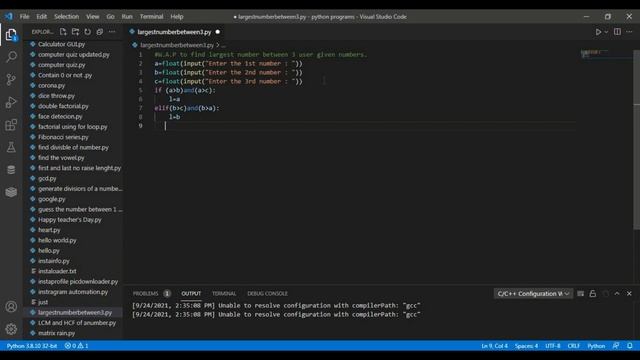Open dice throw.py in Explorer

point(56,96)
